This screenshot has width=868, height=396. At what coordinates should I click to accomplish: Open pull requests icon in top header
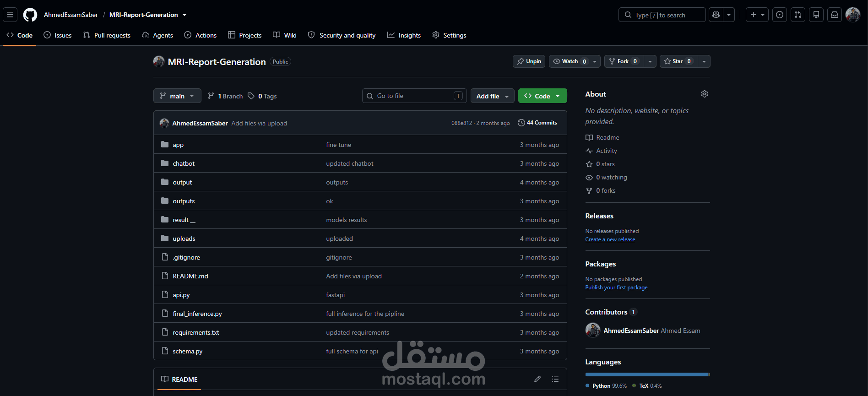pyautogui.click(x=798, y=15)
